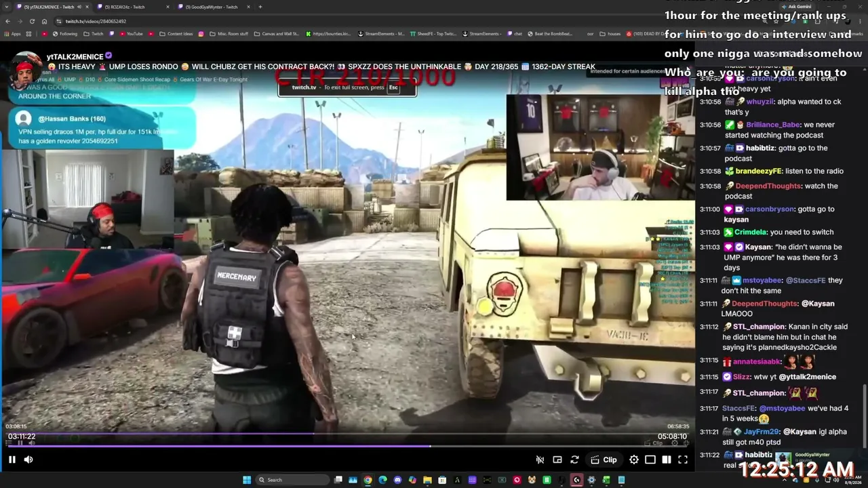This screenshot has height=488, width=868.
Task: Open Brilliance_Babe's username in chat
Action: coord(773,125)
